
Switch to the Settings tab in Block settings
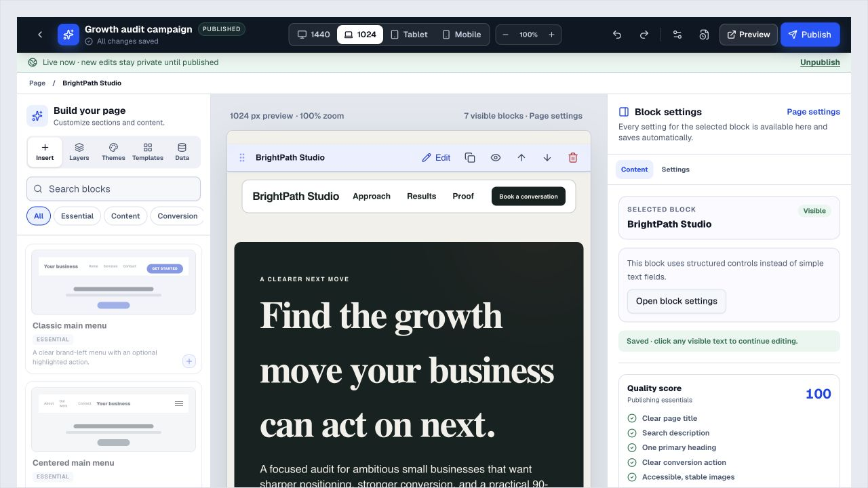(675, 169)
